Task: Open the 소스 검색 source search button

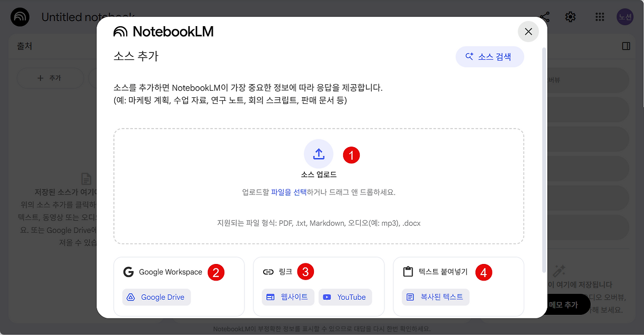Action: click(490, 57)
